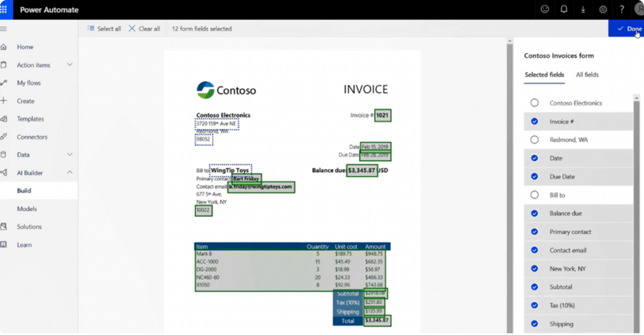Click the My flows icon

[x=4, y=83]
